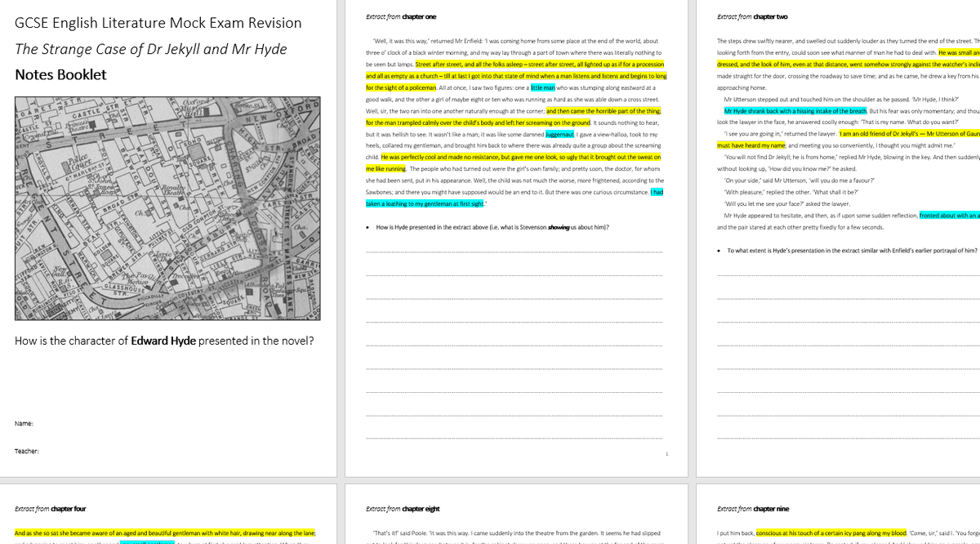Click highlighted text 'and then came the horrible part of the thing'
The width and height of the screenshot is (980, 544).
(x=604, y=110)
